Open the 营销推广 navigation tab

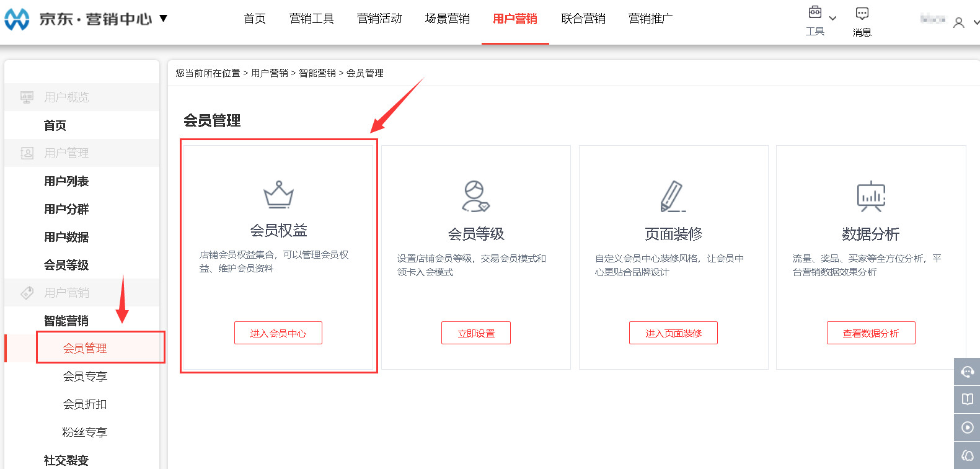point(651,19)
